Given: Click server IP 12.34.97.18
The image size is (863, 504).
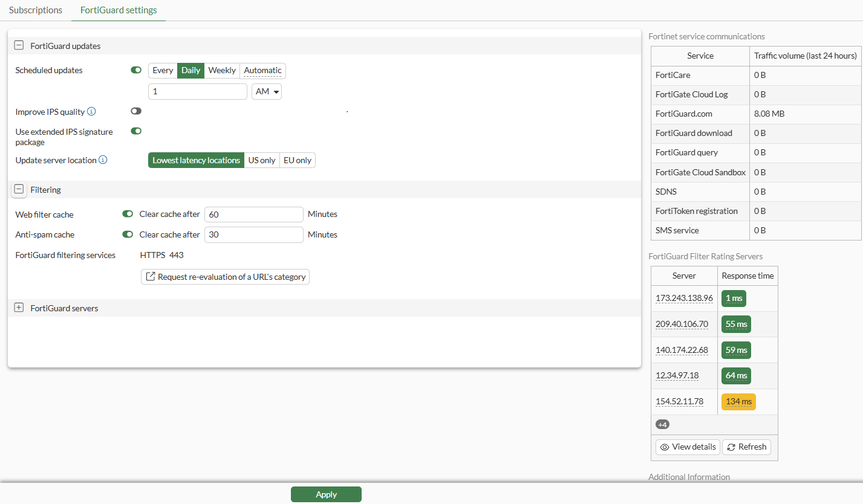Looking at the screenshot, I should coord(677,375).
